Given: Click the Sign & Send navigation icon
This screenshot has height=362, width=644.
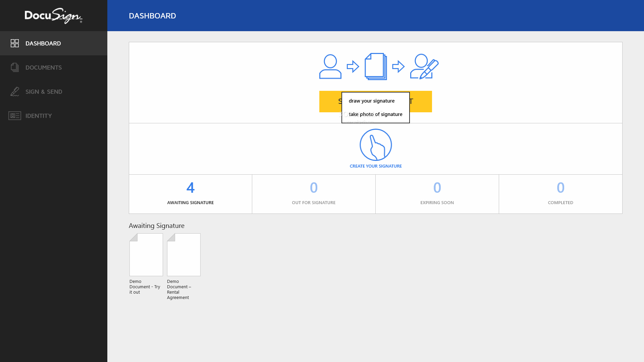Looking at the screenshot, I should (15, 92).
